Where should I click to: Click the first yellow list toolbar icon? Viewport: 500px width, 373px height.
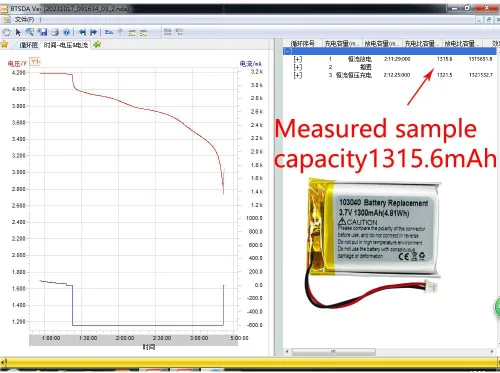(132, 32)
